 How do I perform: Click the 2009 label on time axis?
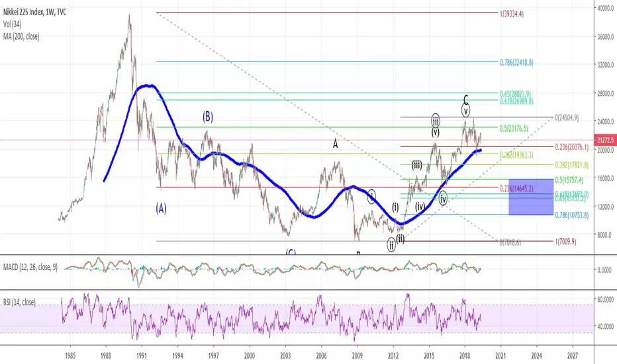pyautogui.click(x=357, y=356)
